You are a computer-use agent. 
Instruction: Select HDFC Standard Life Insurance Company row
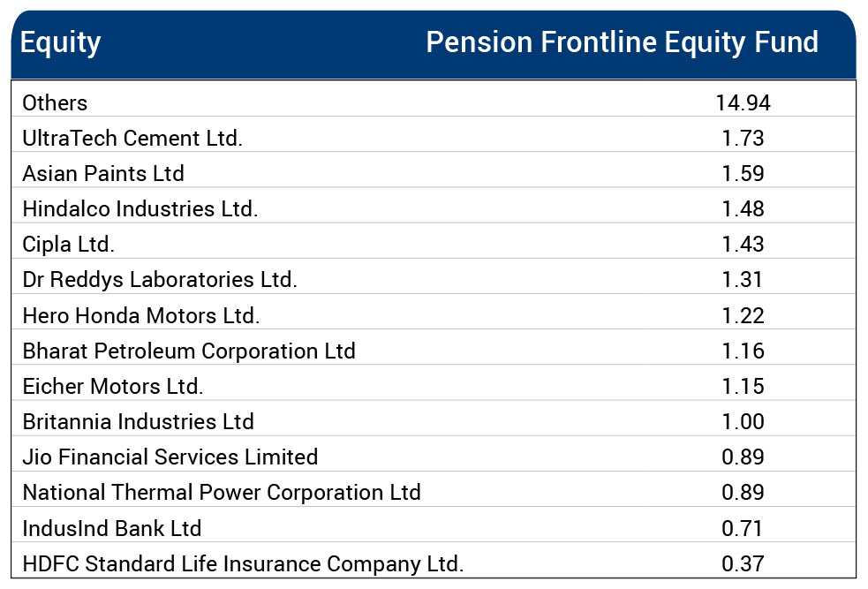[x=243, y=563]
